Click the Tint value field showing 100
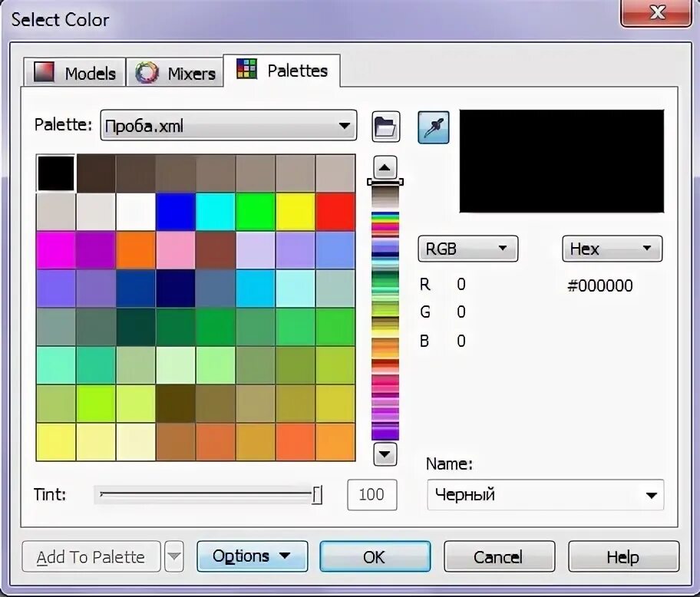The width and height of the screenshot is (700, 597). (x=371, y=495)
